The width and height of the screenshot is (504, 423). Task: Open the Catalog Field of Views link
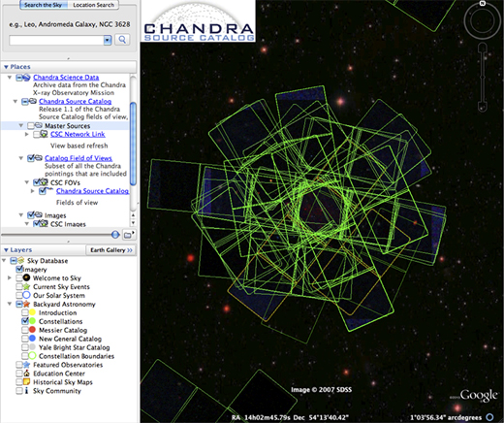[79, 158]
